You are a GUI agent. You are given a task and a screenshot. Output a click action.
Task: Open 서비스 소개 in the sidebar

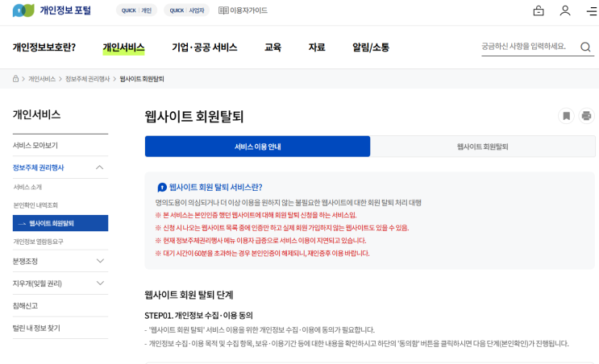tap(27, 187)
